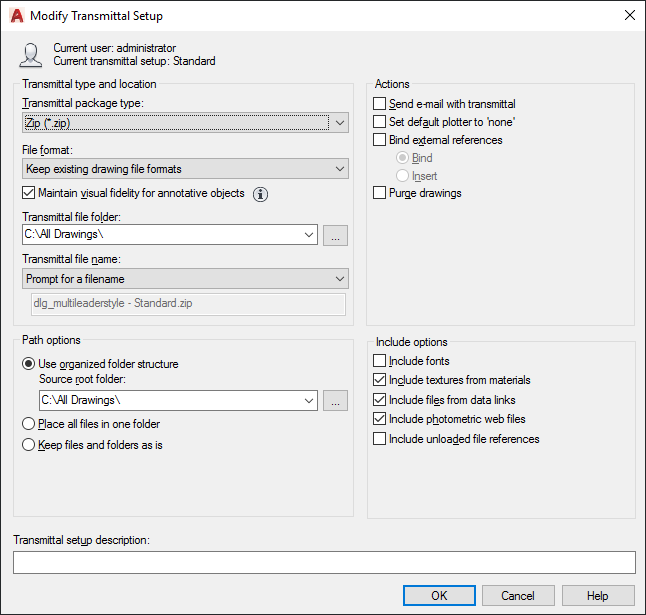Image resolution: width=646 pixels, height=615 pixels.
Task: Browse for the source root folder
Action: click(x=336, y=401)
